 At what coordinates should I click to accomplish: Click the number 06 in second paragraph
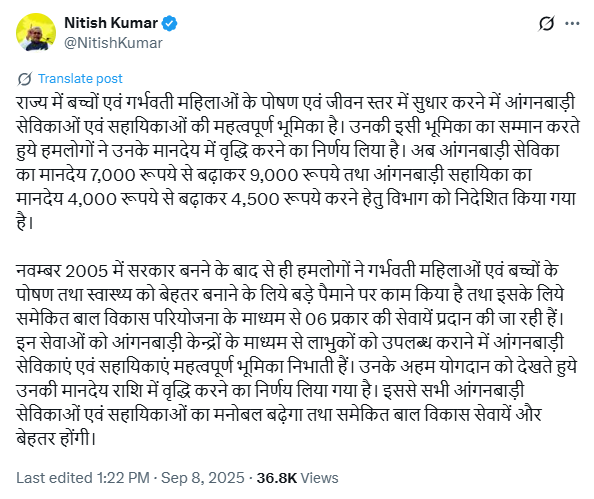(x=316, y=319)
